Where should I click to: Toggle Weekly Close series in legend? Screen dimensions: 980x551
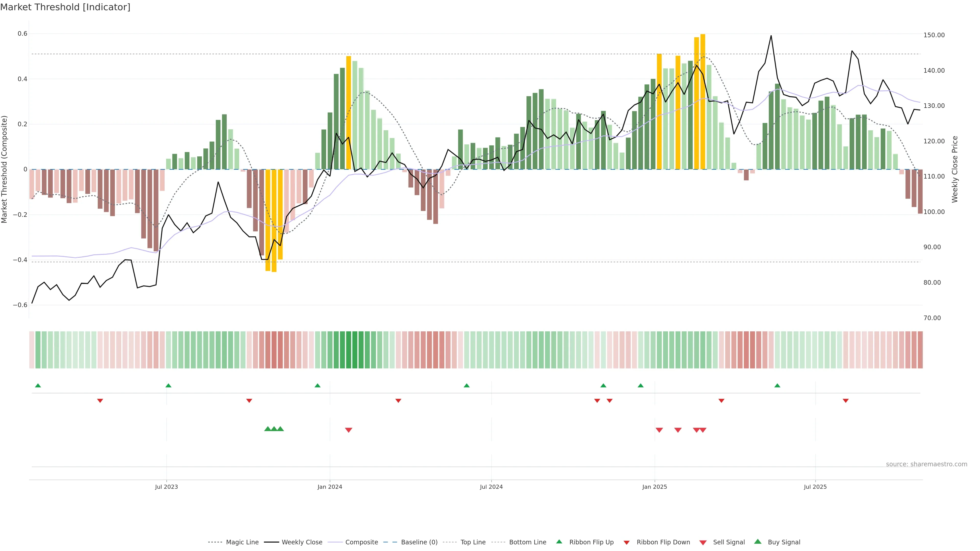coord(302,542)
